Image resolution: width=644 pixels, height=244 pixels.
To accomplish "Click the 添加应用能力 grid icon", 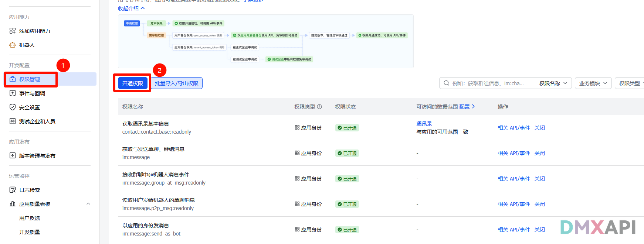I will pyautogui.click(x=13, y=31).
